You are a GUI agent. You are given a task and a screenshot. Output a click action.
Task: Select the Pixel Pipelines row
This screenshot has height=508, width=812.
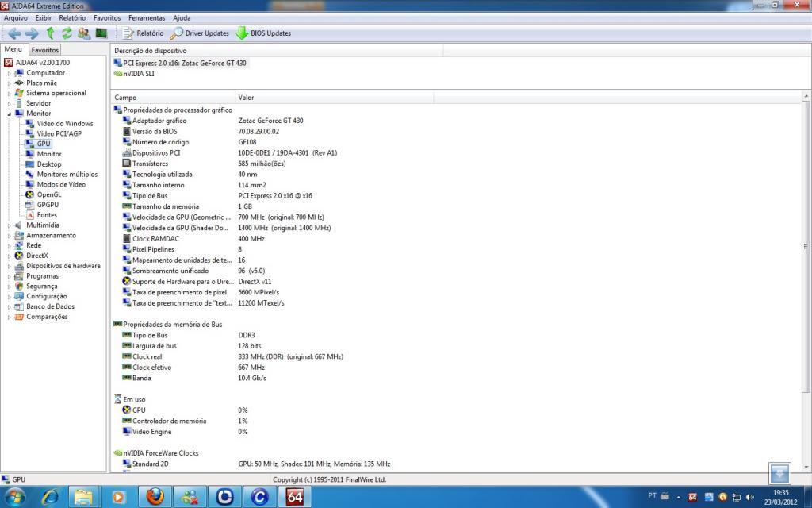(182, 249)
